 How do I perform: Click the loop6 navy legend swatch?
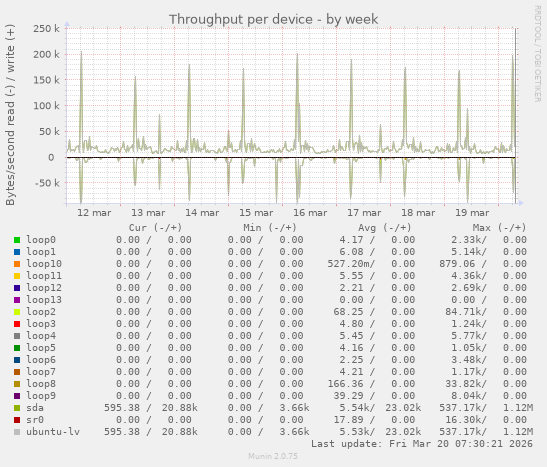(x=17, y=360)
